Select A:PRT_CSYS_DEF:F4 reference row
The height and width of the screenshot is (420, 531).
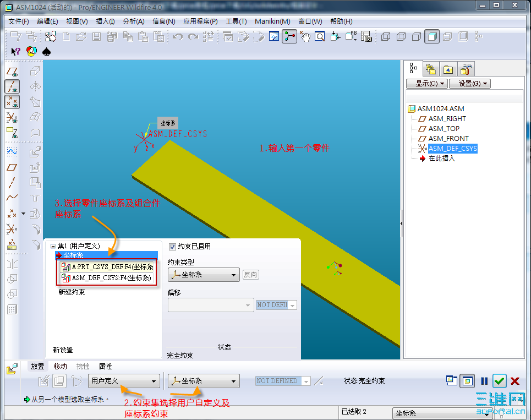[108, 267]
